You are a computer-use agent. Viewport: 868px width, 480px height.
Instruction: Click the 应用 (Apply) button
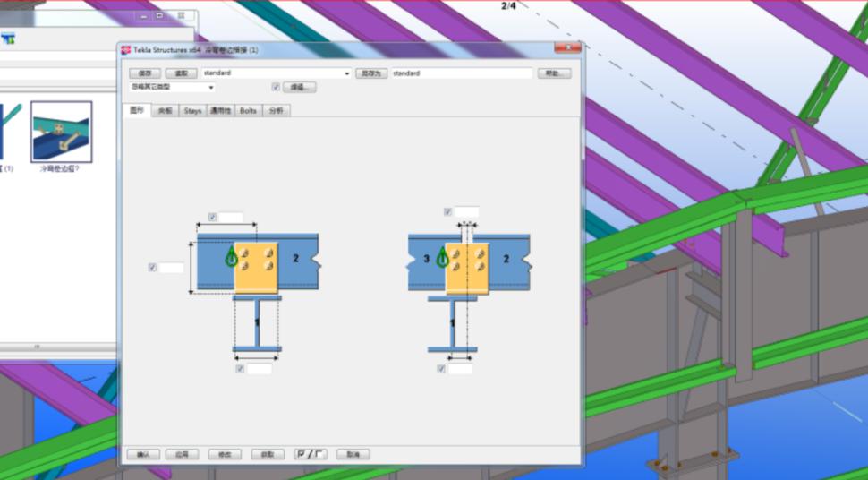[183, 455]
